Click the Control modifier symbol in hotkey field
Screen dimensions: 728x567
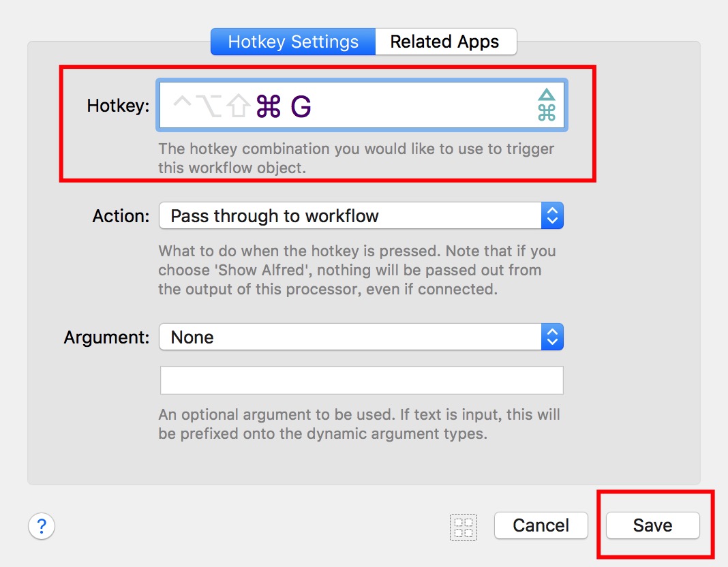183,106
